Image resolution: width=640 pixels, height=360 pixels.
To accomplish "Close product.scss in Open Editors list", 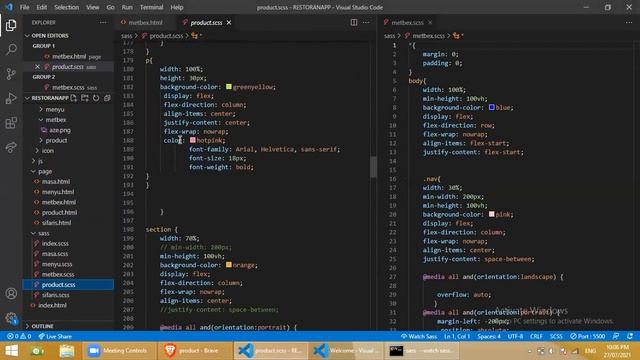I will point(38,67).
